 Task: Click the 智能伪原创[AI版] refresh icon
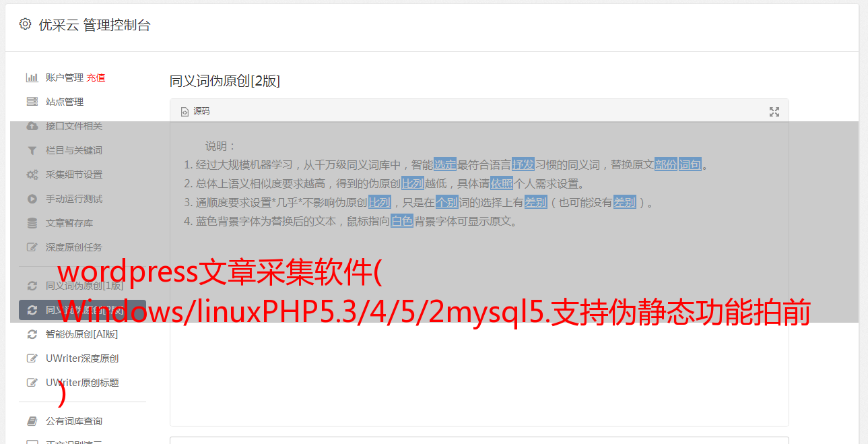point(32,334)
